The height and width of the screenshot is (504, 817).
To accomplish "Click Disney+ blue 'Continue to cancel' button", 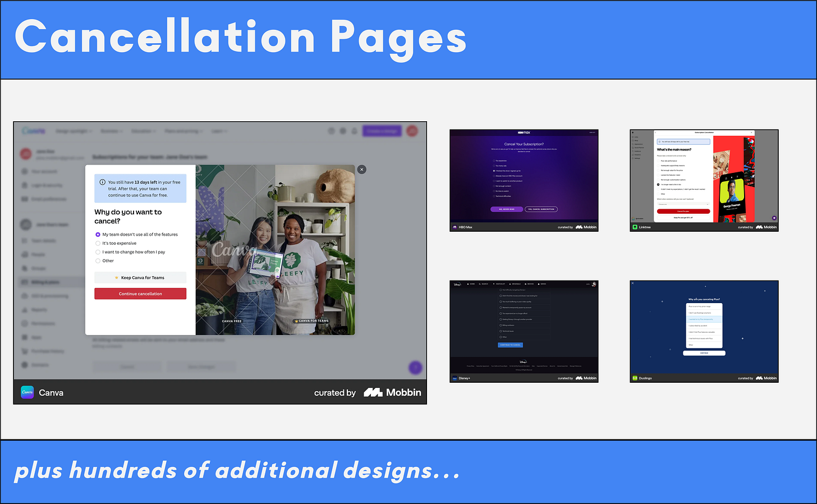I will click(511, 345).
